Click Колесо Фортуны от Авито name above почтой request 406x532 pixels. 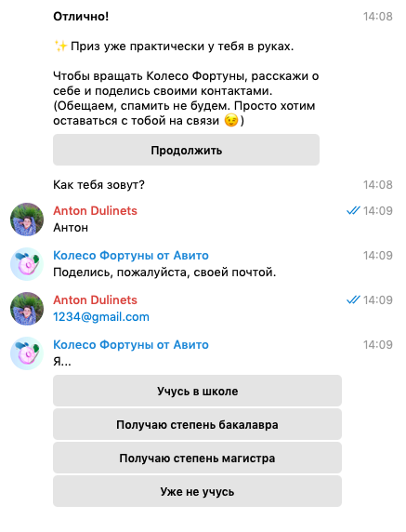coord(131,255)
